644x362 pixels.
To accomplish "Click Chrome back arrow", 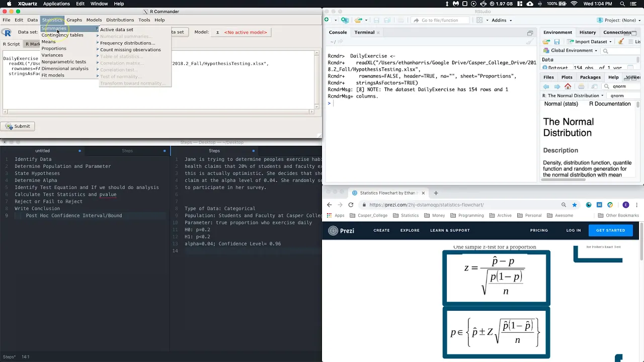I will point(330,205).
